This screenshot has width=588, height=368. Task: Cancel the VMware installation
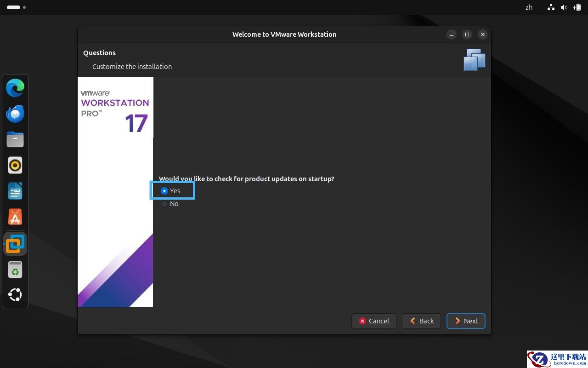coord(374,321)
